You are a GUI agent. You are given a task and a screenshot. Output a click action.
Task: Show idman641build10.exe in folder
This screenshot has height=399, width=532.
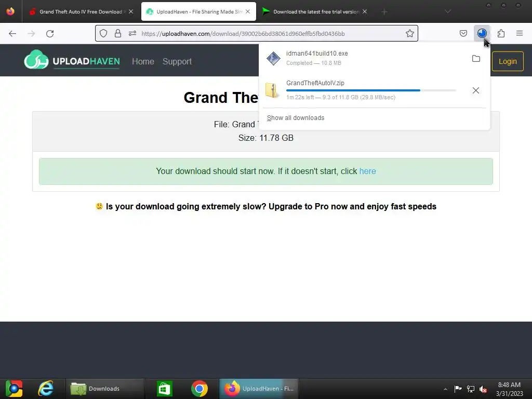click(476, 58)
